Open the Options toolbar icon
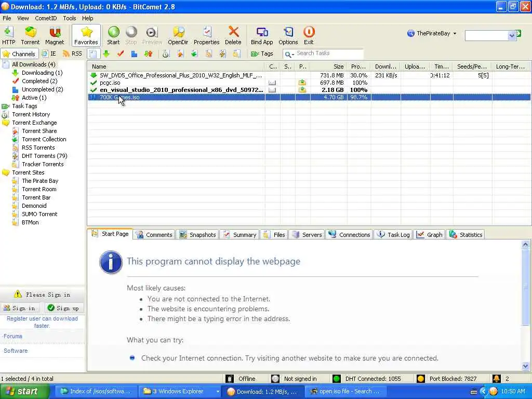The image size is (532, 399). click(x=288, y=35)
